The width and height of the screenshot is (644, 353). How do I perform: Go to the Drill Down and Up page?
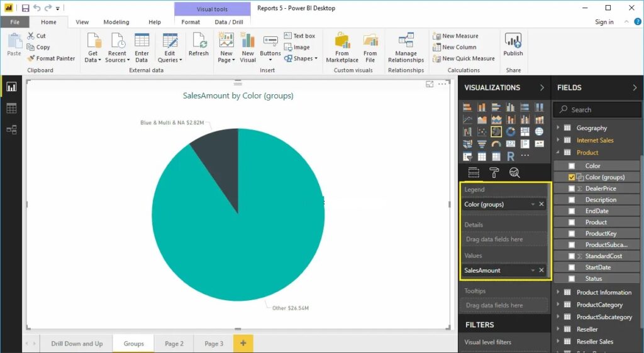click(77, 344)
